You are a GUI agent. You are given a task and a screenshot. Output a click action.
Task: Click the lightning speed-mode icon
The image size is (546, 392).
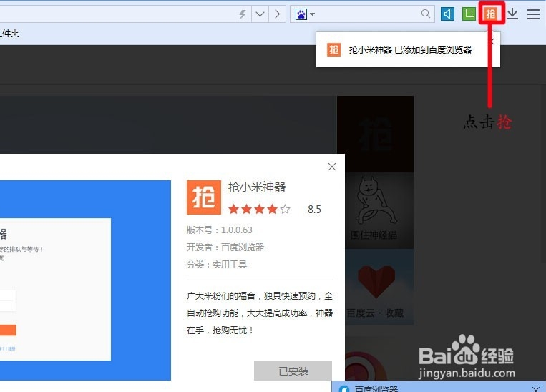243,14
